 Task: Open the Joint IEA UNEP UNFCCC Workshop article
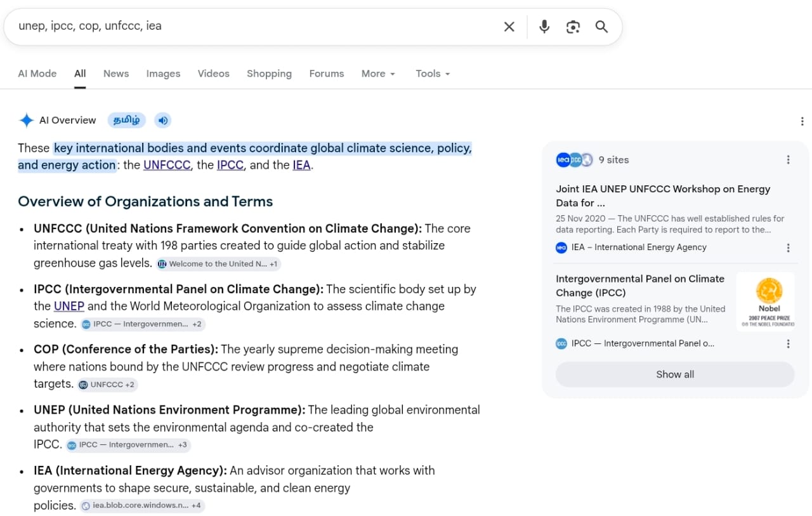663,196
